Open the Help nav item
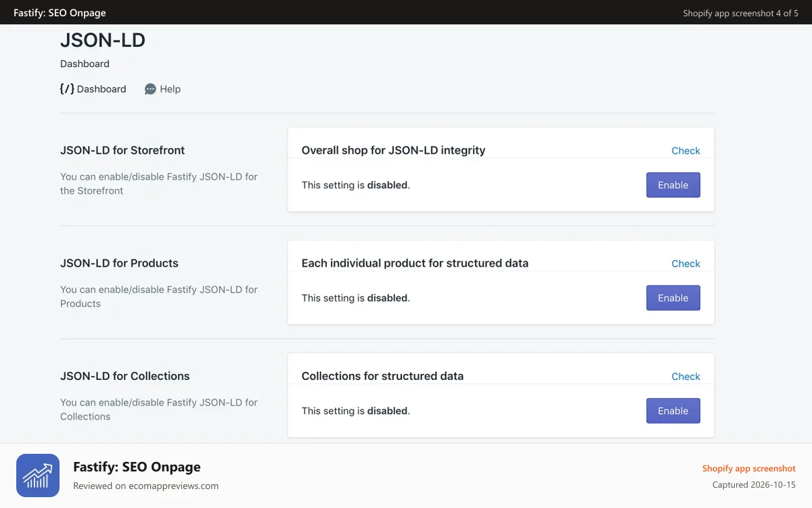Viewport: 812px width, 508px height. tap(162, 89)
